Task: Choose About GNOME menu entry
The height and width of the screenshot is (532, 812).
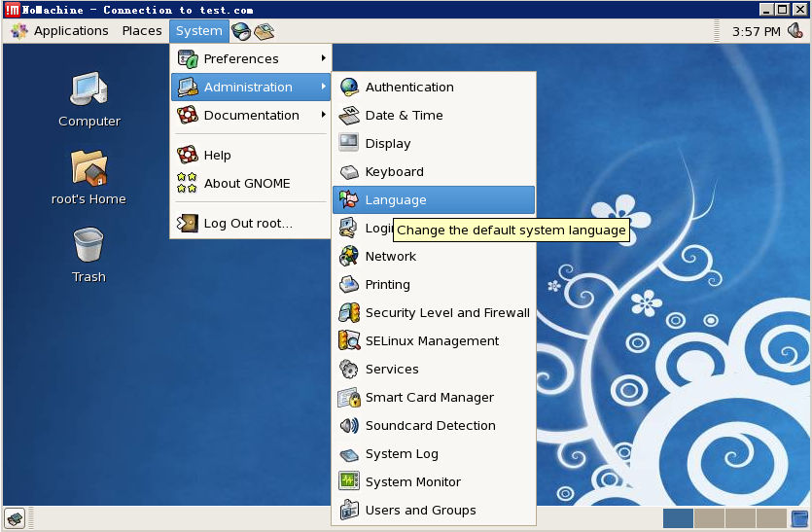Action: pyautogui.click(x=251, y=184)
